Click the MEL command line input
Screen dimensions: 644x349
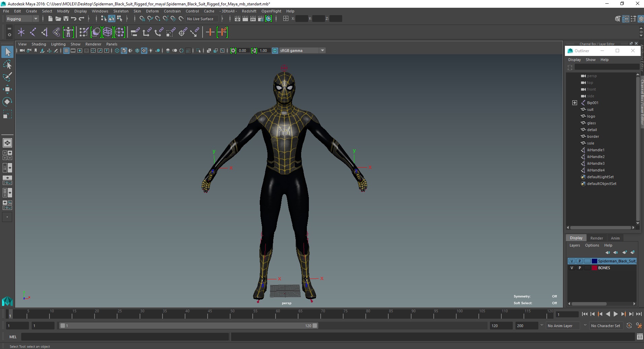[x=125, y=337]
